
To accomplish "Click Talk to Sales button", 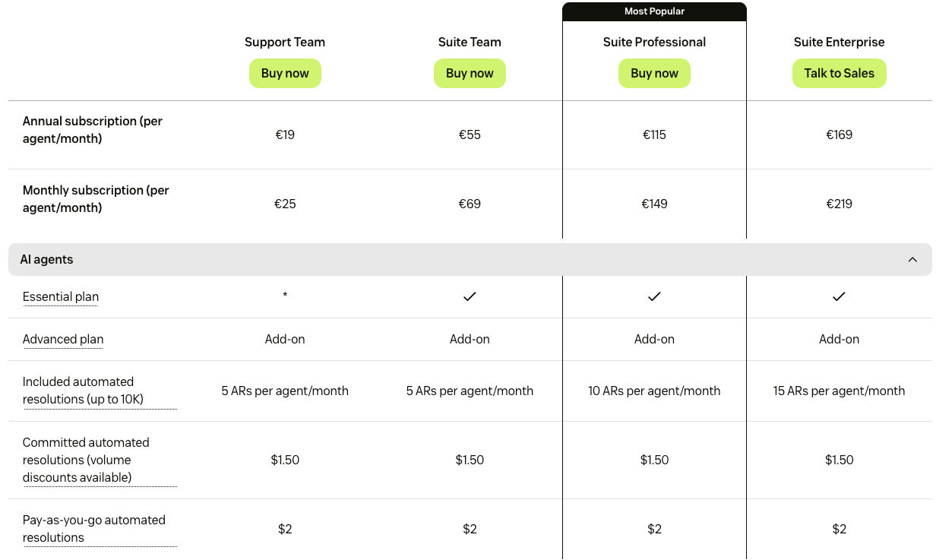I will tap(839, 74).
